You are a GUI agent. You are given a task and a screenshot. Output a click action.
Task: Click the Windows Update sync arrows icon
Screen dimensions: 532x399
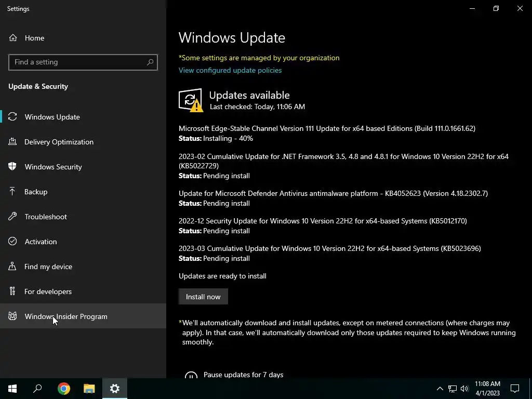pyautogui.click(x=12, y=117)
